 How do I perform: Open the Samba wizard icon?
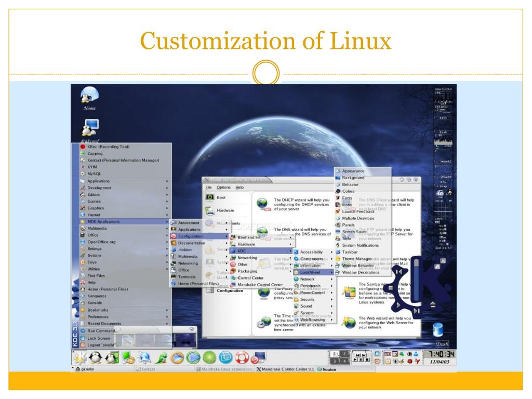349,292
